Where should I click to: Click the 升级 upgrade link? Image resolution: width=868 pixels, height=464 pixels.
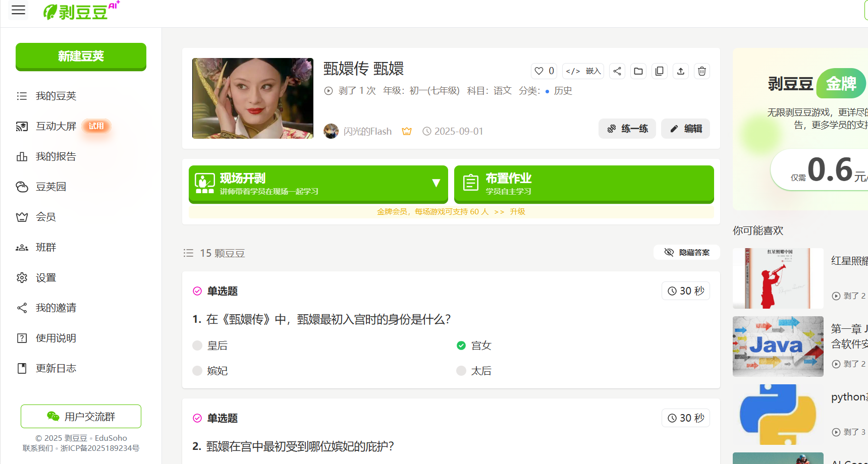click(x=517, y=212)
